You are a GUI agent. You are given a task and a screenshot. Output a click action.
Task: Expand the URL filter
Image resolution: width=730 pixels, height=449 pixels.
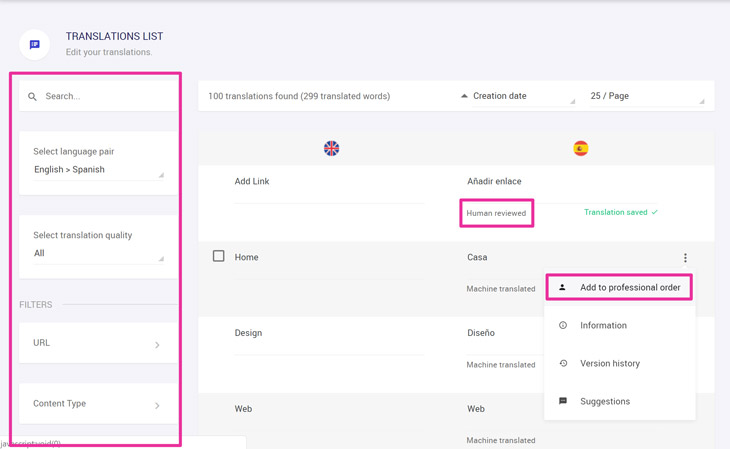tap(98, 343)
